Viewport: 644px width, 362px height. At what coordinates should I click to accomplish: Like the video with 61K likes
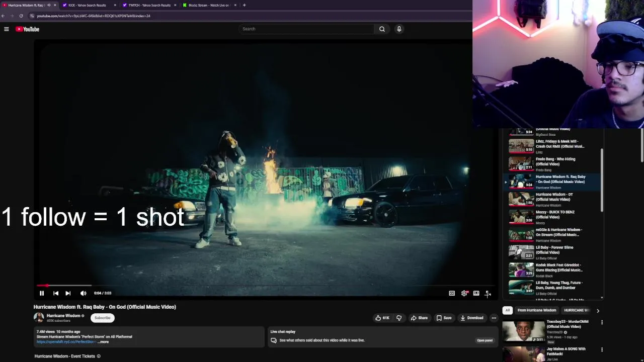[382, 318]
